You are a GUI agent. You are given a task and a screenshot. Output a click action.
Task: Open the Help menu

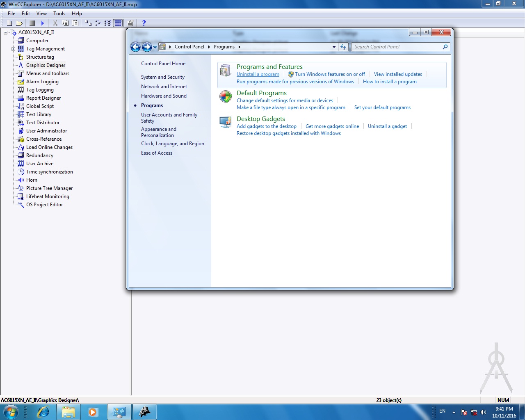(77, 14)
